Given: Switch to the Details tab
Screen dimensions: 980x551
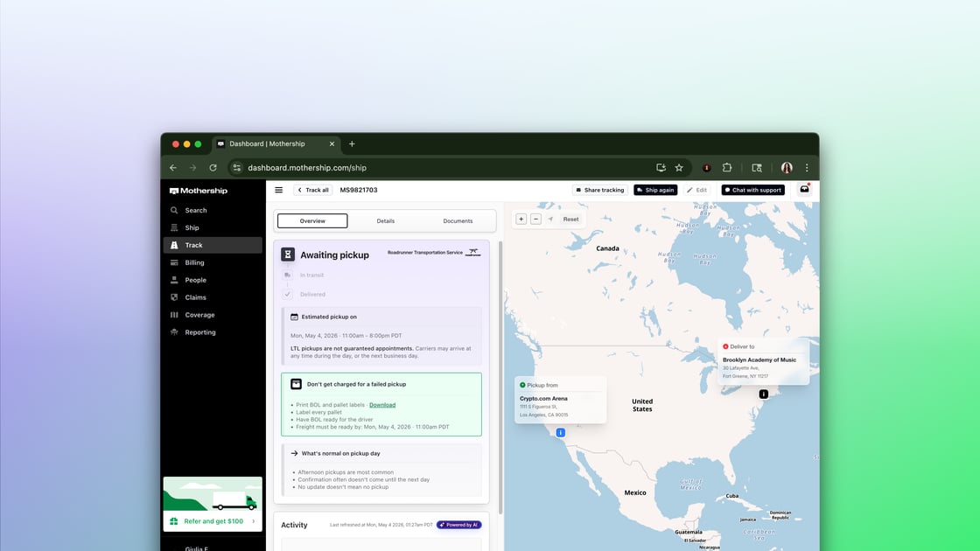Looking at the screenshot, I should point(386,220).
